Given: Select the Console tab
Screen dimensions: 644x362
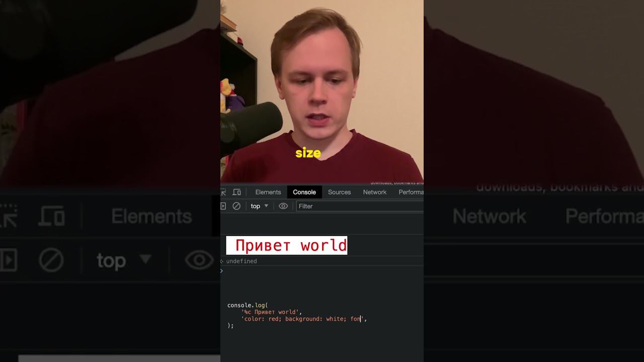Looking at the screenshot, I should coord(304,192).
